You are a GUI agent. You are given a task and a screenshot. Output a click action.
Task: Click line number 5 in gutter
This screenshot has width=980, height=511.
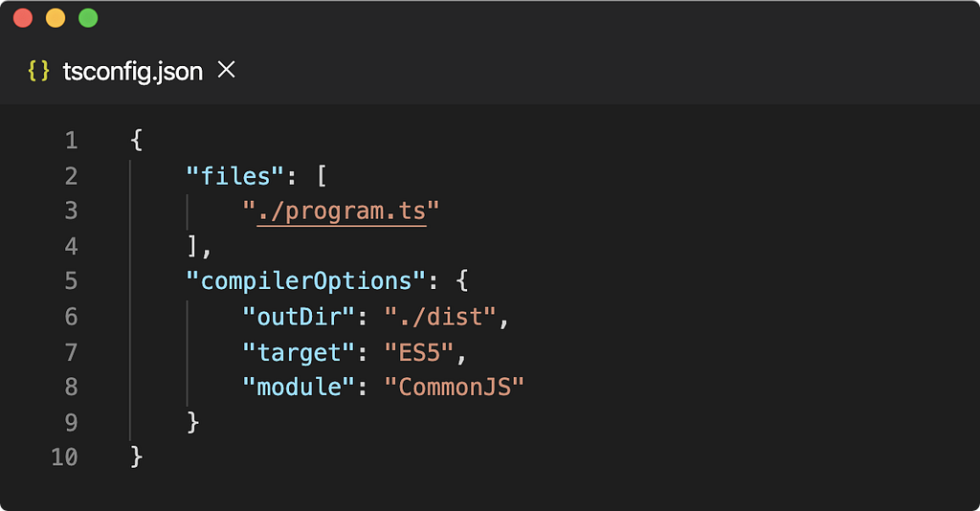(71, 281)
